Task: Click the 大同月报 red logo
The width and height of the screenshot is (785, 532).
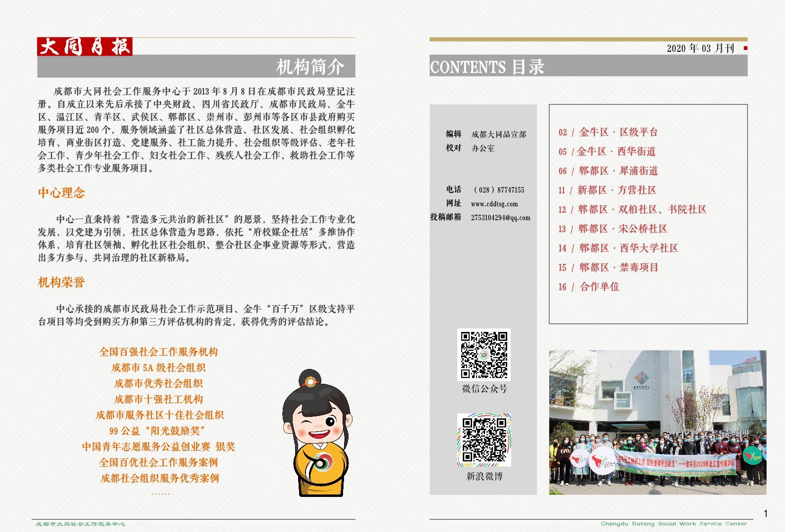Action: [85, 46]
